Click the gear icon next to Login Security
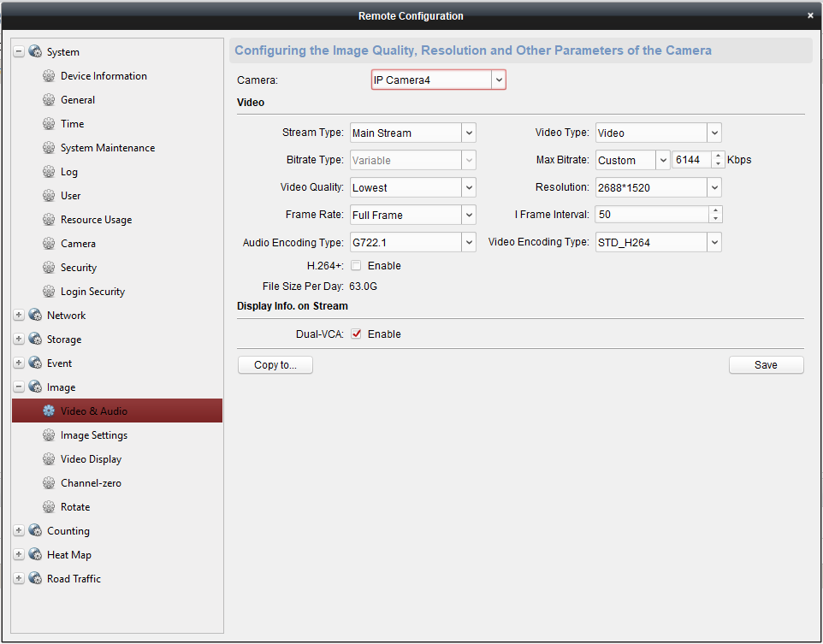Image resolution: width=823 pixels, height=644 pixels. (49, 292)
